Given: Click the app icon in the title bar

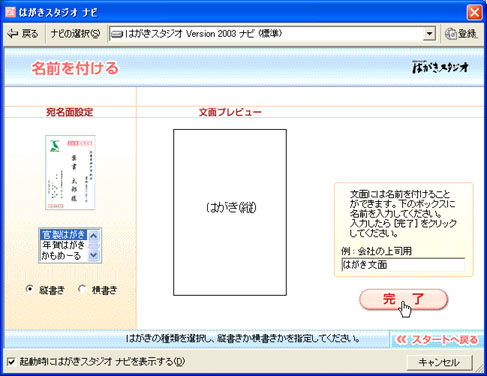Looking at the screenshot, I should (11, 12).
